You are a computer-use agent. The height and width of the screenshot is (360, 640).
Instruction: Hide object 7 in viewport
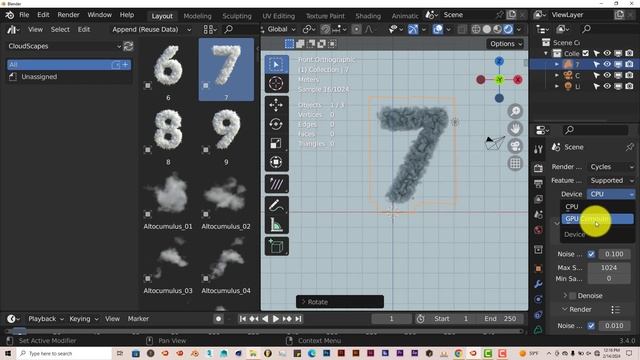pos(607,64)
